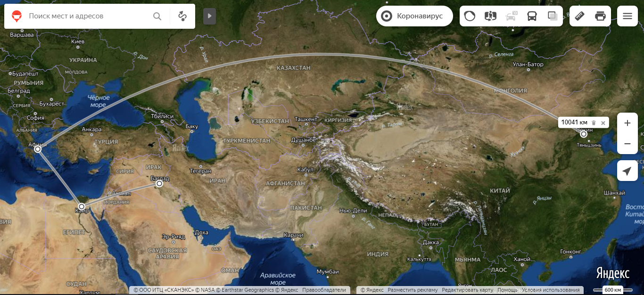The width and height of the screenshot is (644, 295).
Task: Zoom in with the plus button
Action: coord(627,123)
